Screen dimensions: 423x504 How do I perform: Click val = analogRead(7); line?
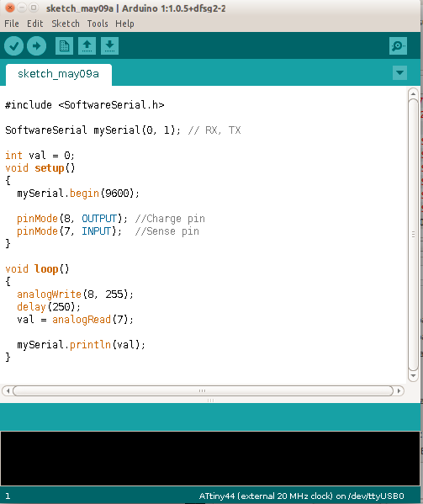point(75,320)
